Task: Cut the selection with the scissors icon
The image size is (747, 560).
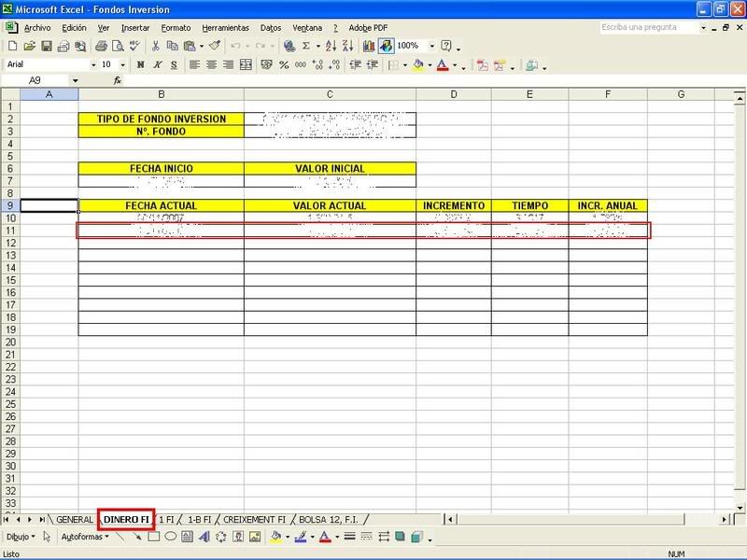Action: (155, 46)
